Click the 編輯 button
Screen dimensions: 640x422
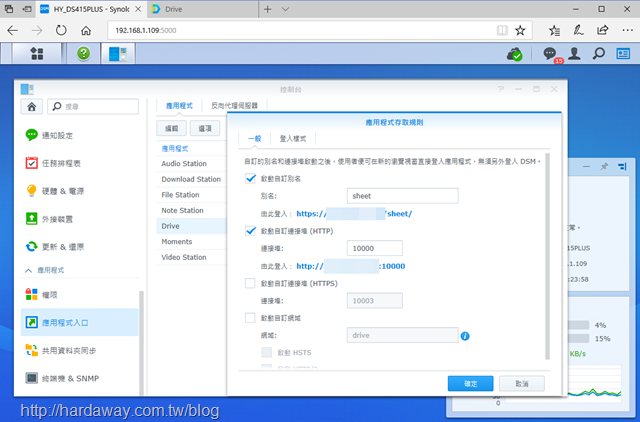[171, 129]
